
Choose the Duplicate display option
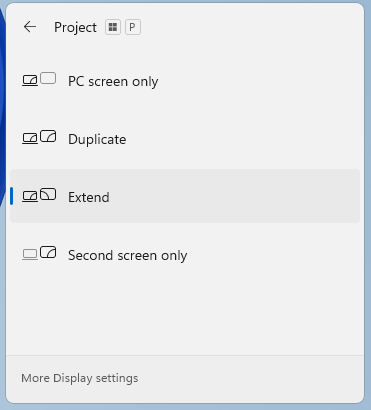pyautogui.click(x=185, y=139)
